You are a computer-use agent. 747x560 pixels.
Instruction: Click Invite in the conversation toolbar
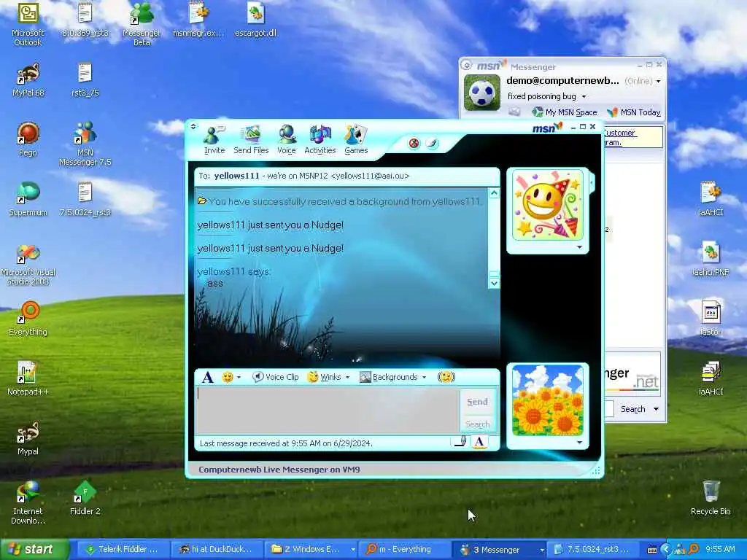tap(214, 141)
